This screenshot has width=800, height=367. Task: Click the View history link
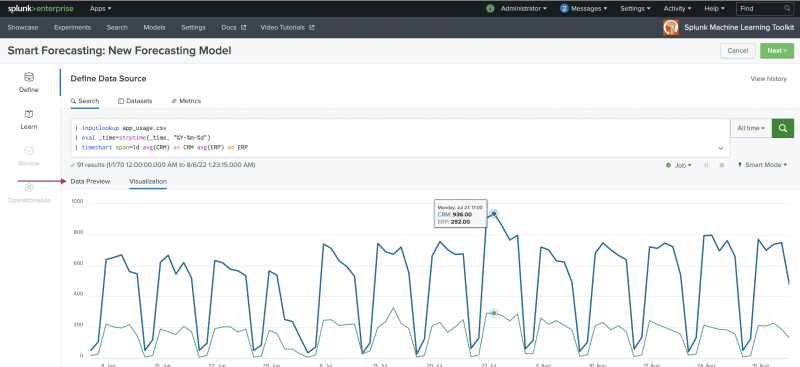click(768, 79)
